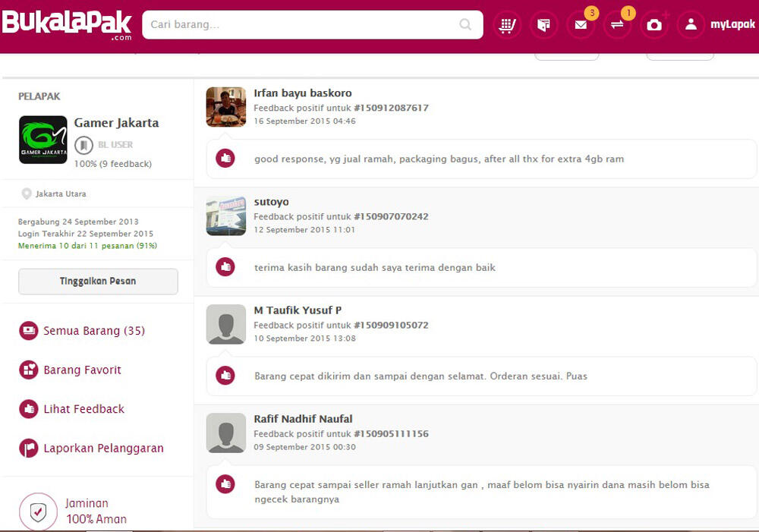The image size is (759, 532).
Task: Click the '10 September 2015 13:08' timestamp
Action: click(305, 338)
